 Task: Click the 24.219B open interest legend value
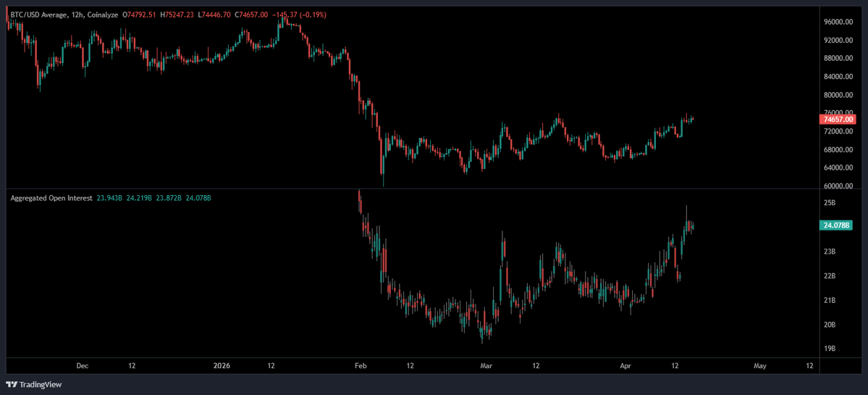[139, 197]
